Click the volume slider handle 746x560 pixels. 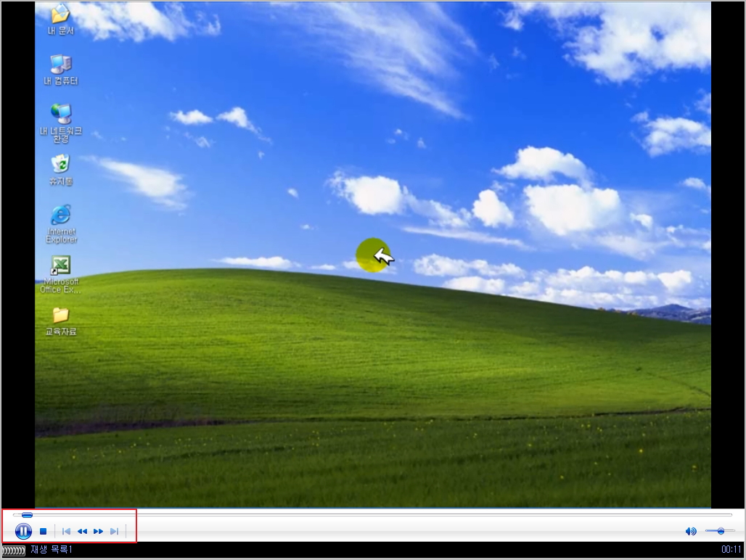click(721, 531)
